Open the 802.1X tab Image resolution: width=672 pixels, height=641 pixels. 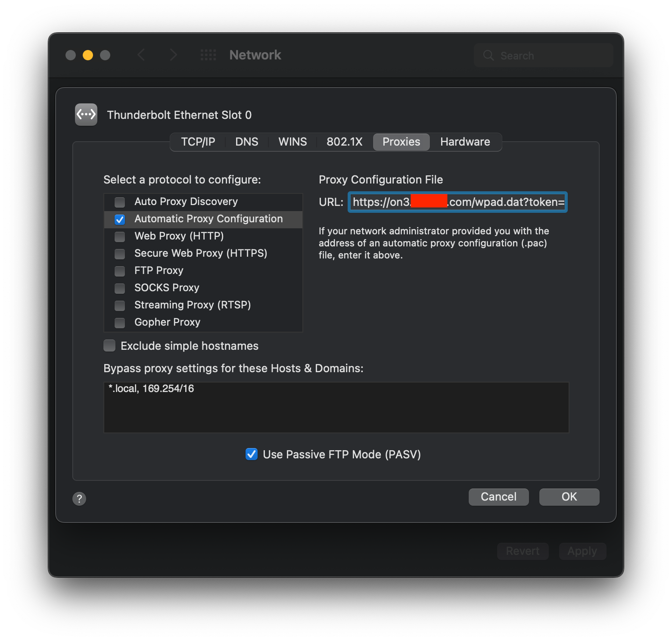[x=345, y=142]
